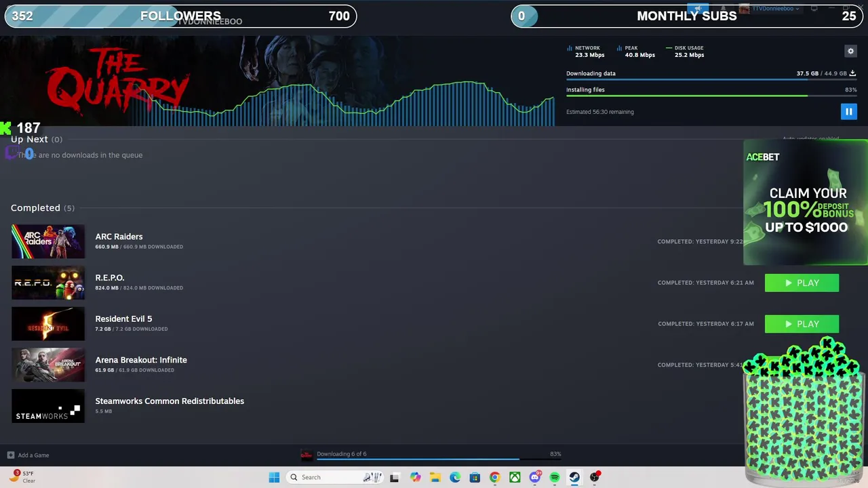Click Resident Evil 5 7.2 GB downloaded text
The width and height of the screenshot is (868, 488).
pos(132,329)
